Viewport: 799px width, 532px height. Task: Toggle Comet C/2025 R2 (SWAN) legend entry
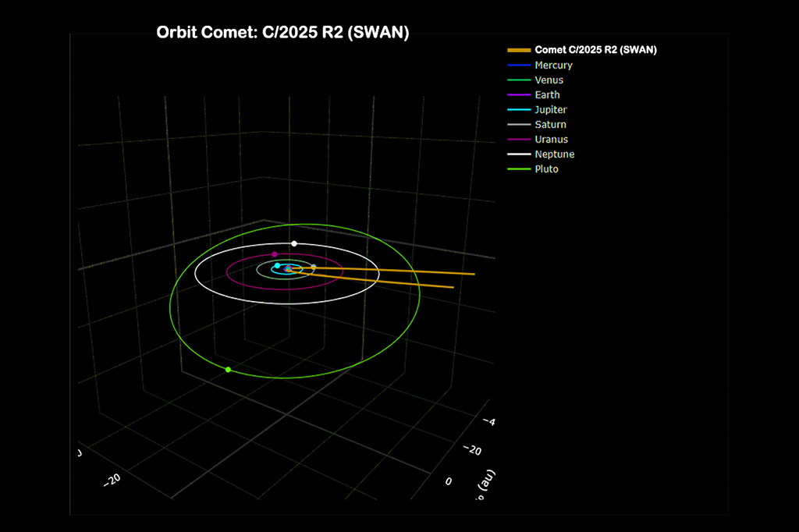595,50
